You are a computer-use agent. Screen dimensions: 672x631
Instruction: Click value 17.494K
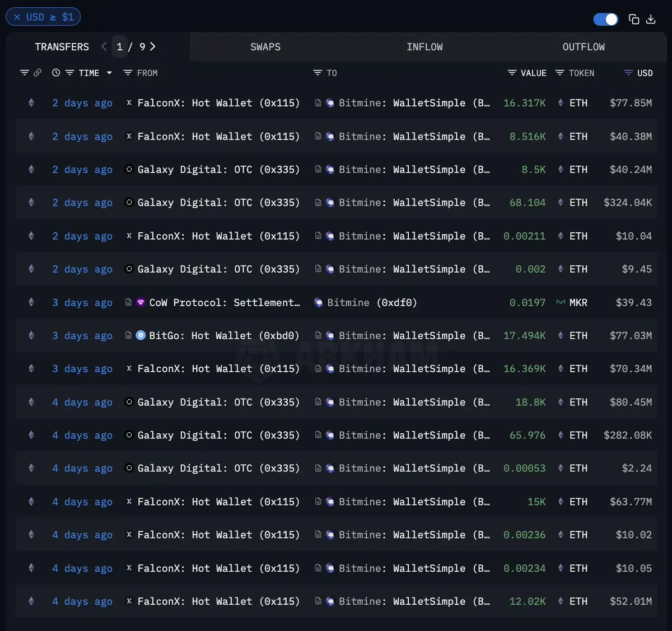pyautogui.click(x=524, y=335)
